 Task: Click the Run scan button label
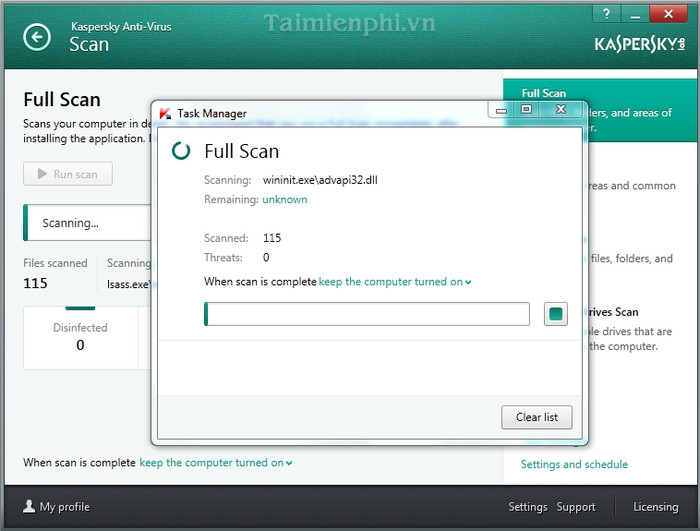click(x=75, y=174)
